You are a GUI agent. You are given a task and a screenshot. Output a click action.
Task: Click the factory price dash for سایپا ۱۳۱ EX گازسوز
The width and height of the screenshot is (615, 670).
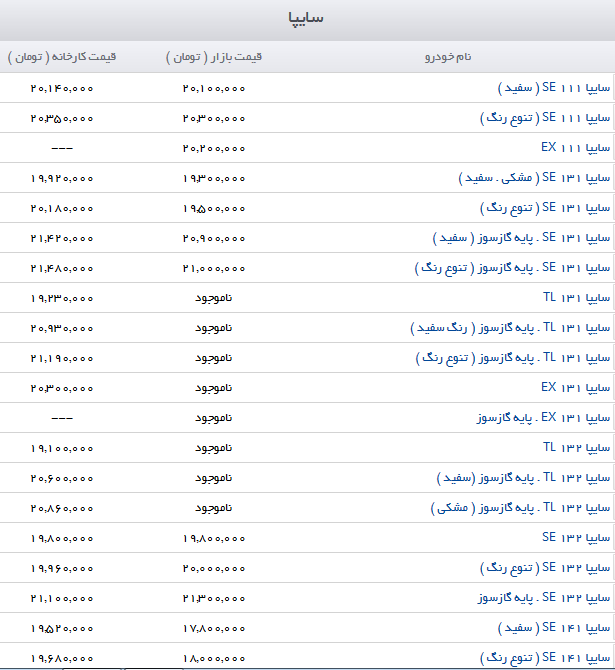click(x=62, y=418)
